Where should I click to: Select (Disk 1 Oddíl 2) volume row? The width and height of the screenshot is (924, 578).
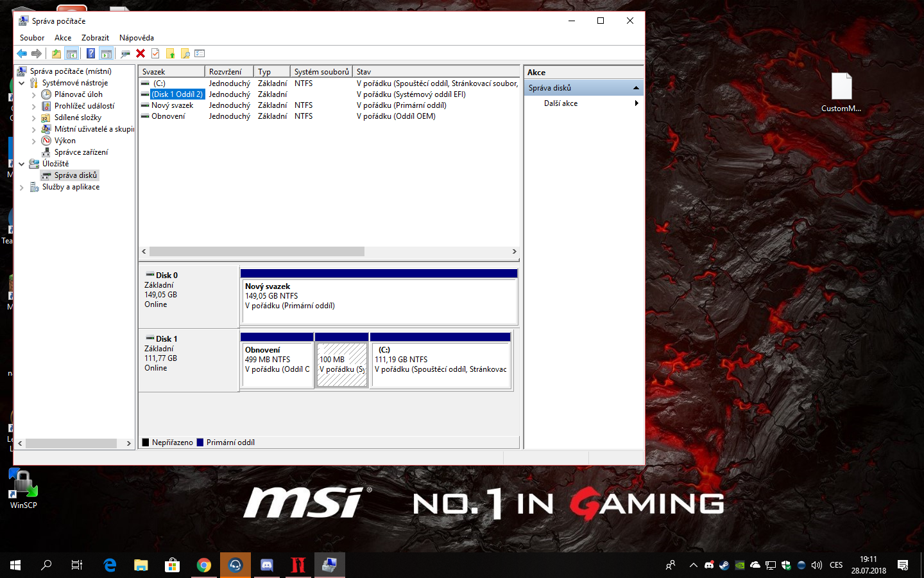[329, 94]
